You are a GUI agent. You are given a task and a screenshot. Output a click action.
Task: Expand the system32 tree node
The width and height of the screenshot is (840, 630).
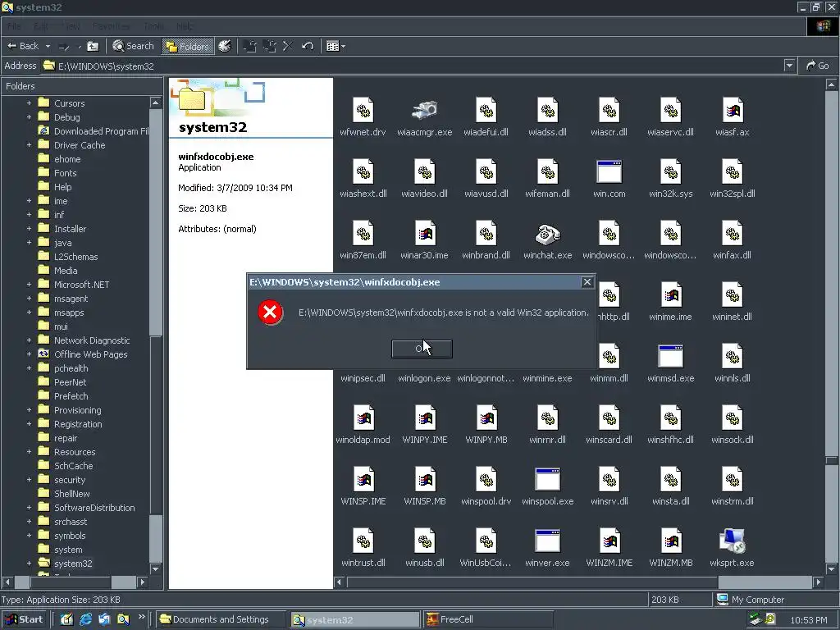(x=29, y=563)
